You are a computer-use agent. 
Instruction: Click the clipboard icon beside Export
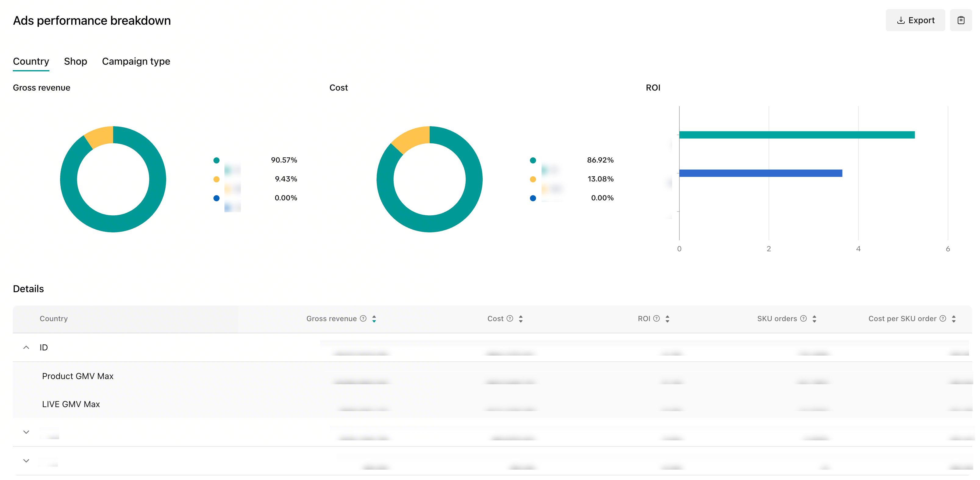pyautogui.click(x=960, y=20)
